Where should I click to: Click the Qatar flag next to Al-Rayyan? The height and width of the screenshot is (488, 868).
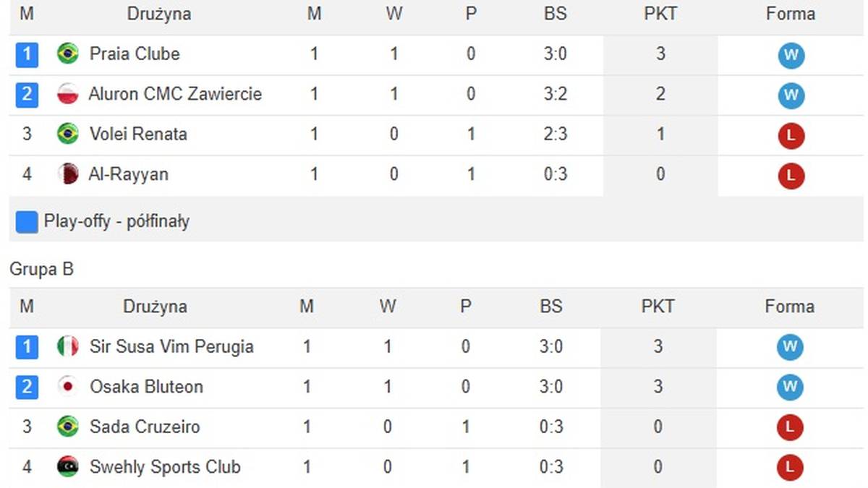[x=68, y=174]
